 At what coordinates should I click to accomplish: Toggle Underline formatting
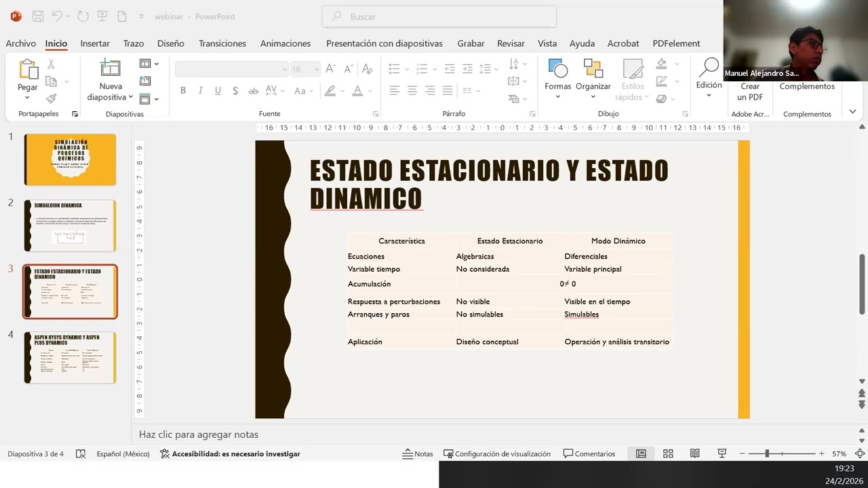tap(218, 91)
